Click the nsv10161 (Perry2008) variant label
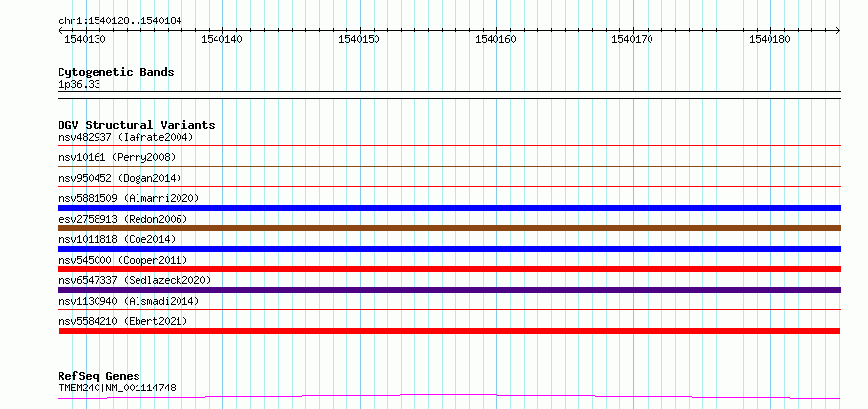The height and width of the screenshot is (409, 868). [117, 157]
